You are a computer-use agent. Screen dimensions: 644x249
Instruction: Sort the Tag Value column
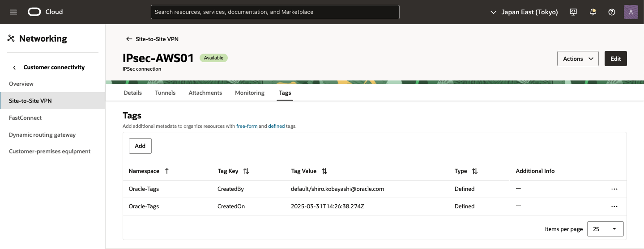pos(324,171)
